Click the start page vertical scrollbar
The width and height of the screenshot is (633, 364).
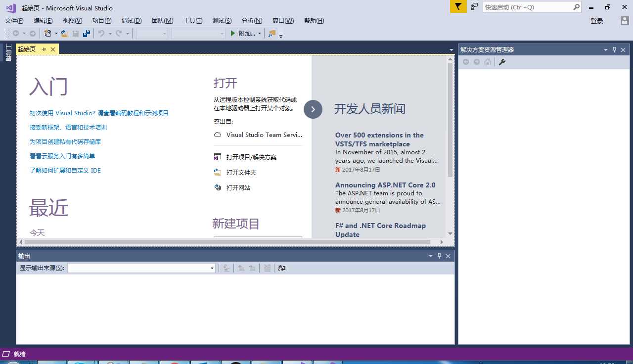[x=450, y=146]
